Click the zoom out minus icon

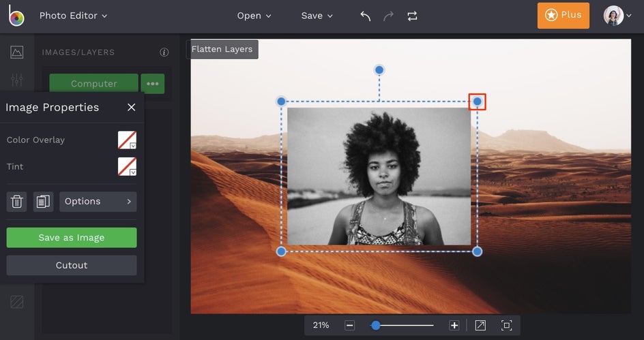click(350, 326)
